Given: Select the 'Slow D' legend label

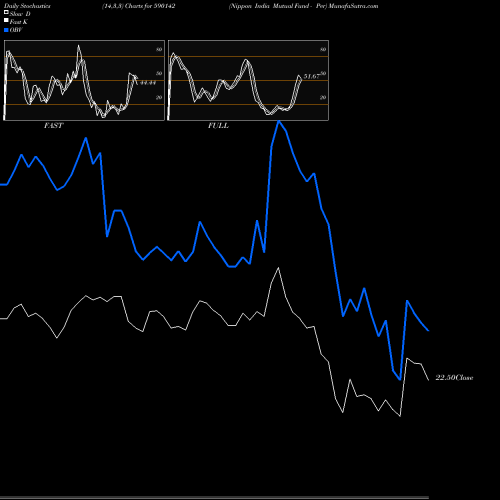Looking at the screenshot, I should 20,14.
